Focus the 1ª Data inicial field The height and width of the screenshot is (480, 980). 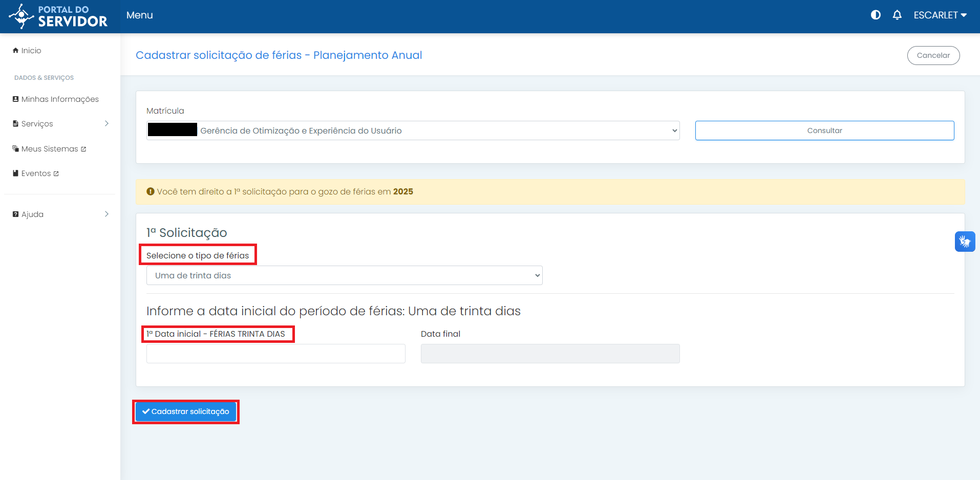point(275,354)
